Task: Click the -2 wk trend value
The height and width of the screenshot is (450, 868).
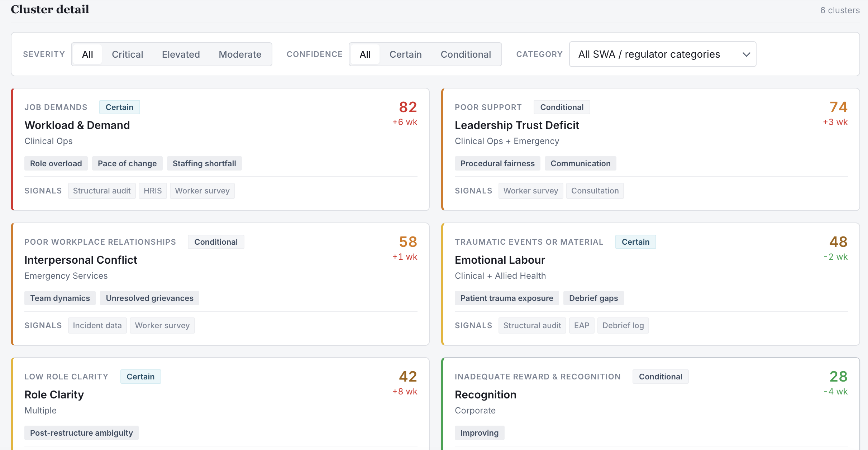Action: click(x=836, y=257)
